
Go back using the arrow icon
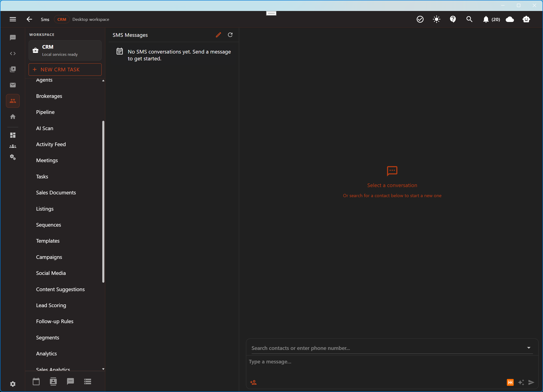pos(29,19)
